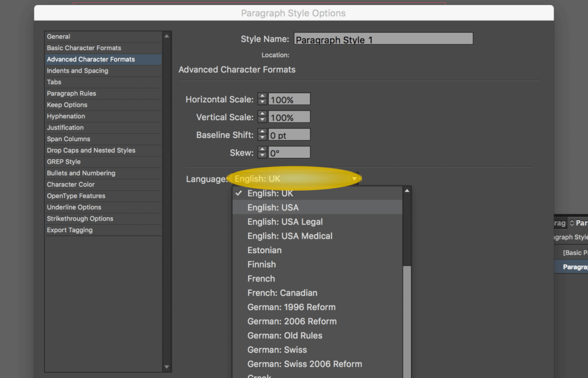Screen dimensions: 588x378
Task: Increase Horizontal Scale with the up stepper
Action: click(262, 96)
